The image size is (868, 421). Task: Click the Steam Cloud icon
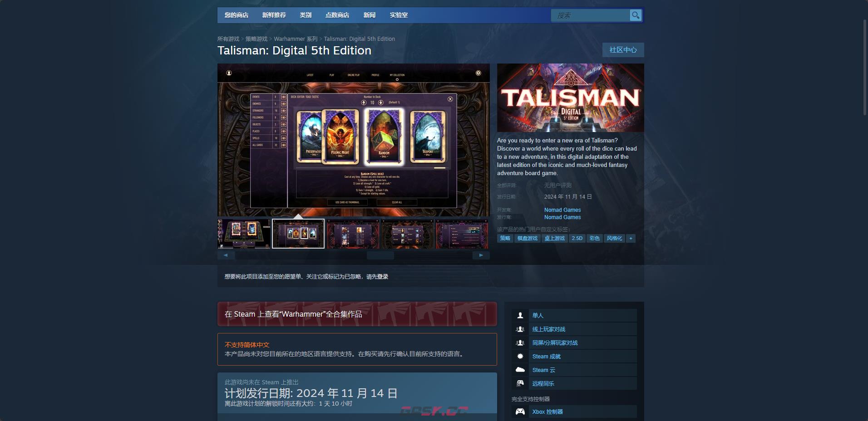tap(520, 370)
